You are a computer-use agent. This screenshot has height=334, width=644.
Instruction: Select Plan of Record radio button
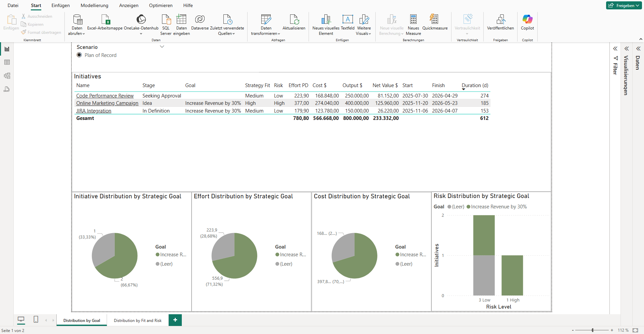[x=79, y=55]
